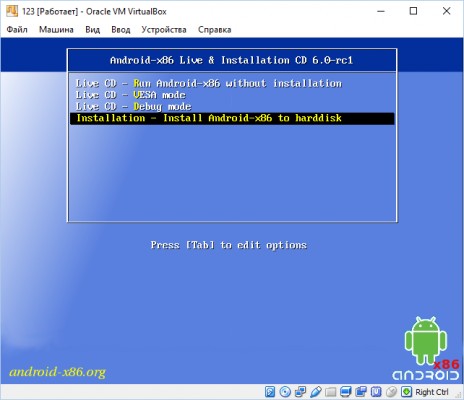Select 'Run Android-x86 without installation' boot entry
Image resolution: width=464 pixels, height=400 pixels.
(232, 83)
